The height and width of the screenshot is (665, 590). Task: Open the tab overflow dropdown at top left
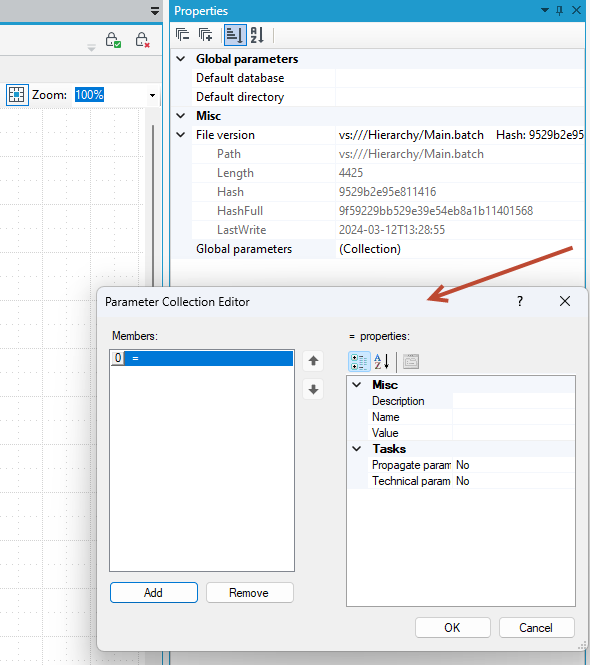[x=155, y=11]
